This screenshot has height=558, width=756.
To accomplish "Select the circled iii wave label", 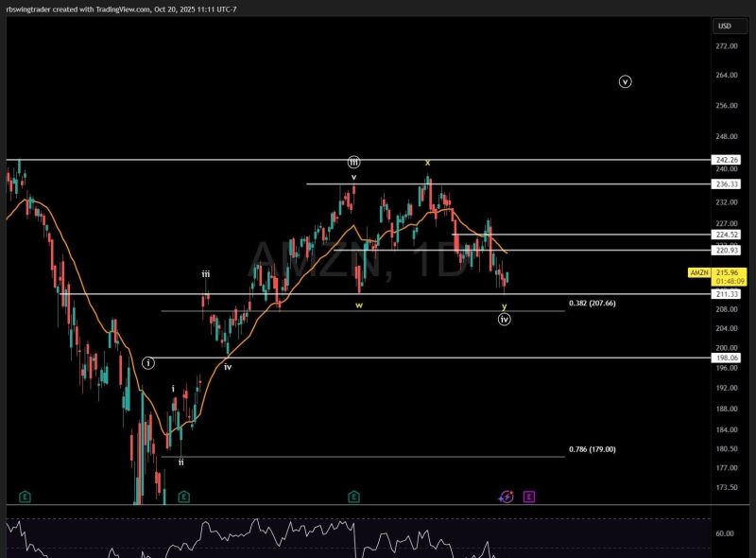I will [353, 162].
